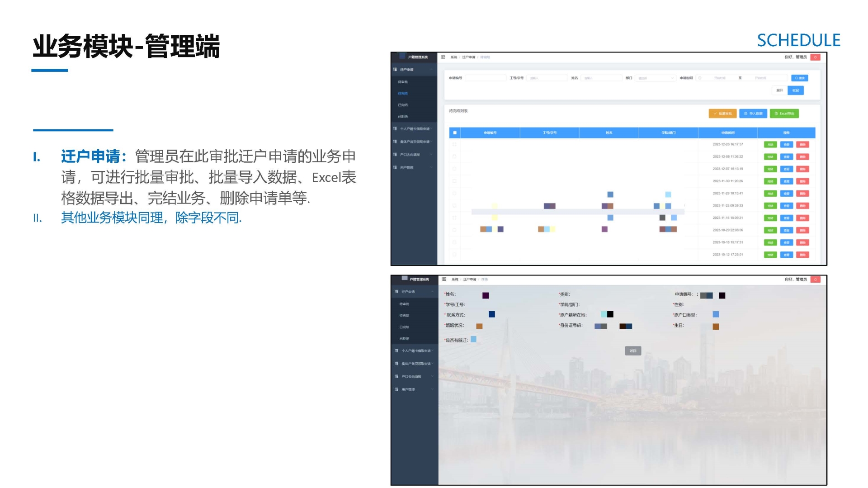This screenshot has width=868, height=488.
Task: Click the red logout icon in bottom screenshot
Action: point(815,279)
